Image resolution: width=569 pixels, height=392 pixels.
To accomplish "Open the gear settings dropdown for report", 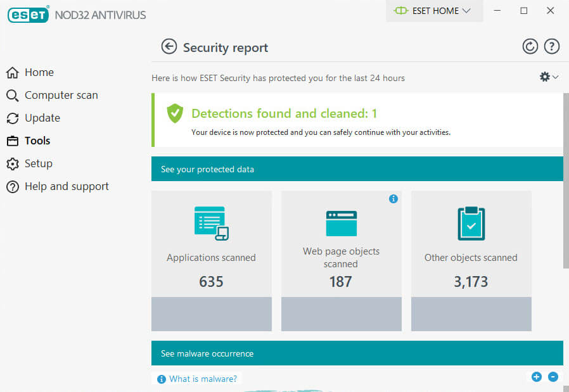I will (x=548, y=77).
